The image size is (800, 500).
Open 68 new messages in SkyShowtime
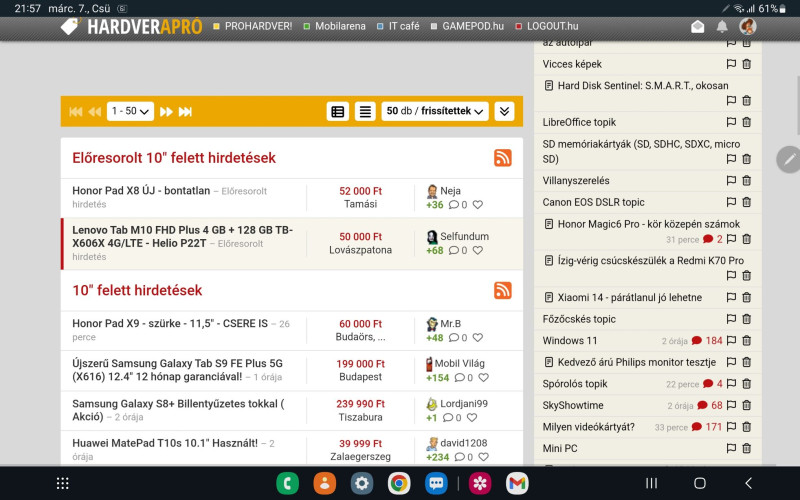coord(710,406)
